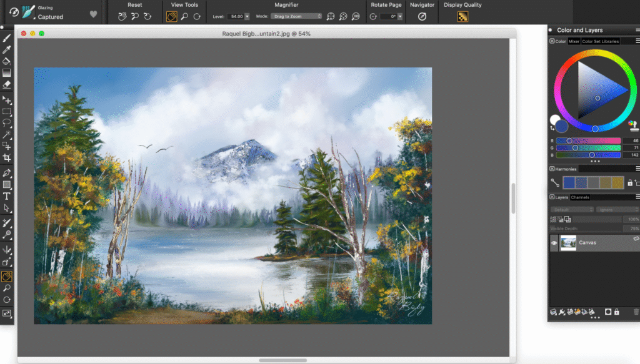Select the Crop tool
Viewport: 640px width, 364px height.
6,157
